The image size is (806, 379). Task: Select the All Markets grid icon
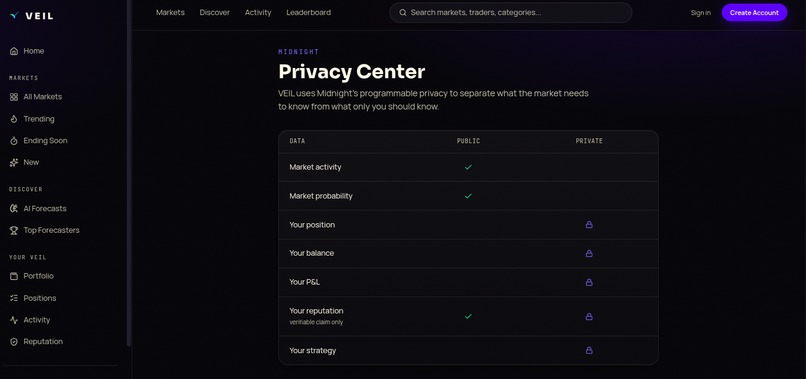tap(14, 97)
